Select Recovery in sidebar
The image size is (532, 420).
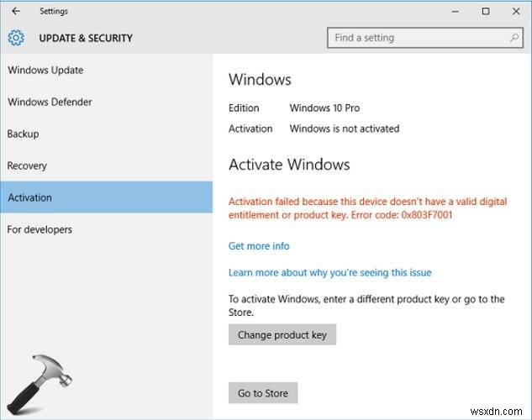click(x=106, y=165)
